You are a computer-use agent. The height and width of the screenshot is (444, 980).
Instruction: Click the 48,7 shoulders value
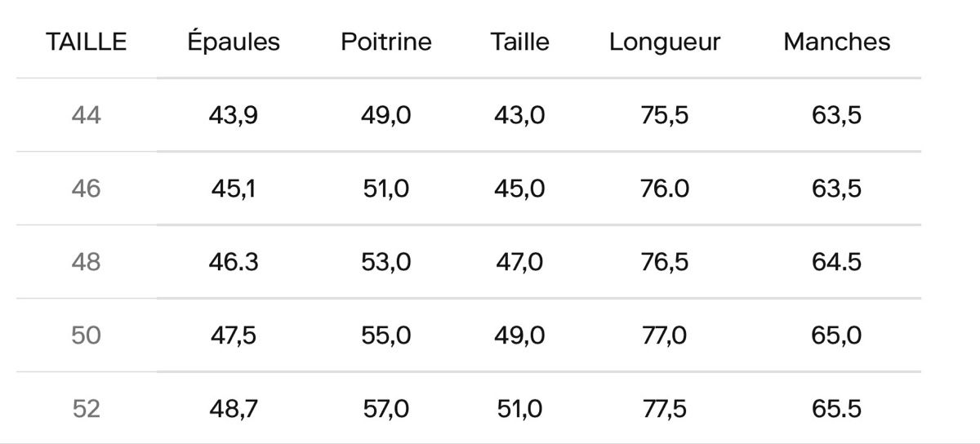234,409
